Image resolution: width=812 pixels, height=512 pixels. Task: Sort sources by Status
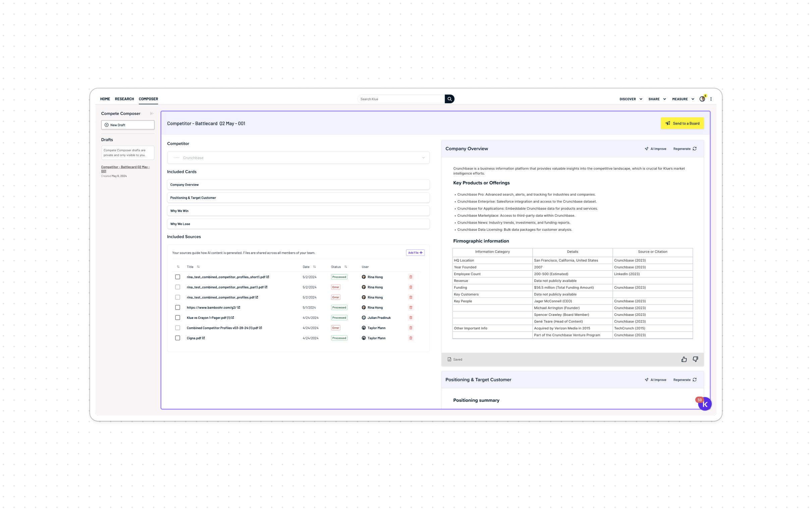click(x=346, y=267)
